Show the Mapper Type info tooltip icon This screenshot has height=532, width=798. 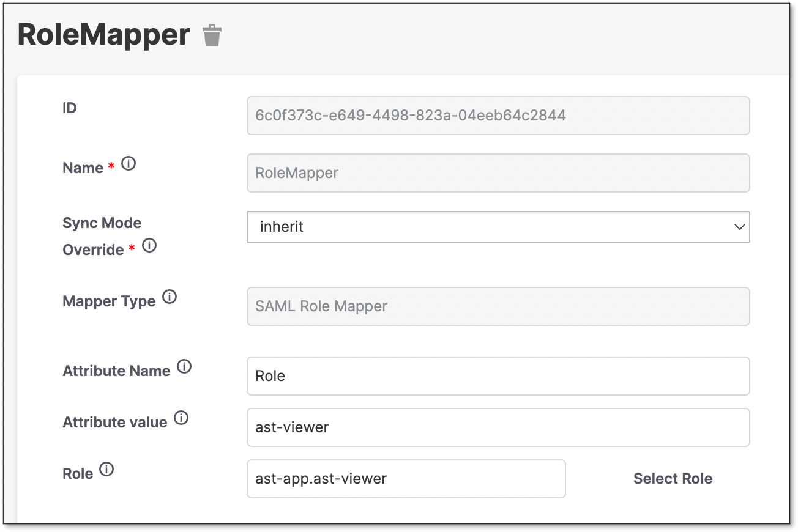tap(170, 297)
